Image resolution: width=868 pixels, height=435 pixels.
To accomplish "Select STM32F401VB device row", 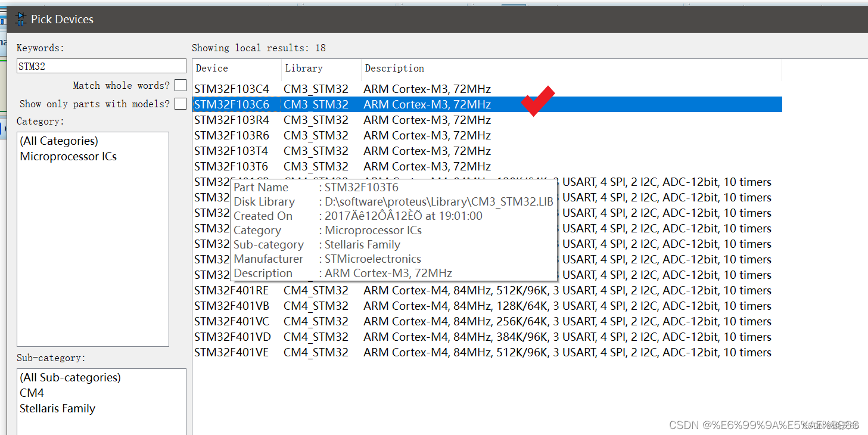I will 487,306.
